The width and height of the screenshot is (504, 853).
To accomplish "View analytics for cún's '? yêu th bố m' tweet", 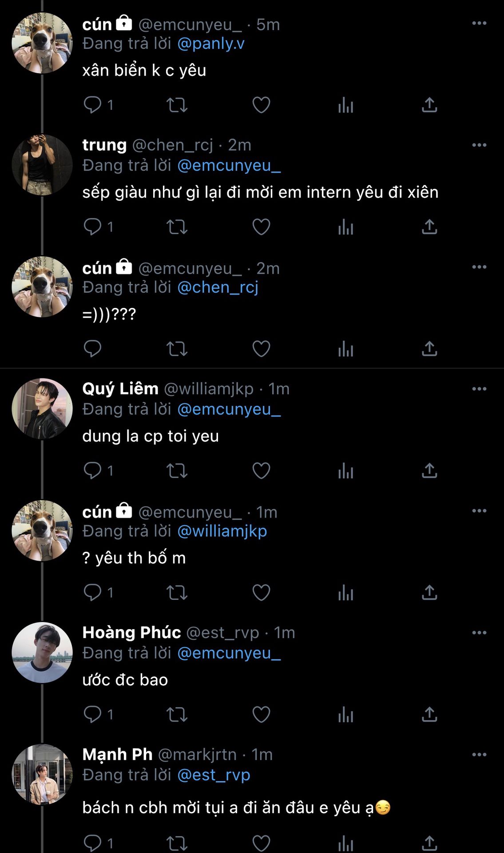I will click(345, 592).
